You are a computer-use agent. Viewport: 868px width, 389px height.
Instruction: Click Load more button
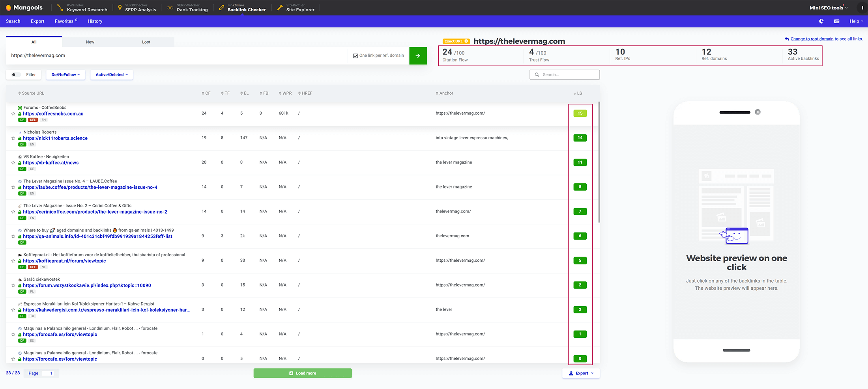(303, 373)
